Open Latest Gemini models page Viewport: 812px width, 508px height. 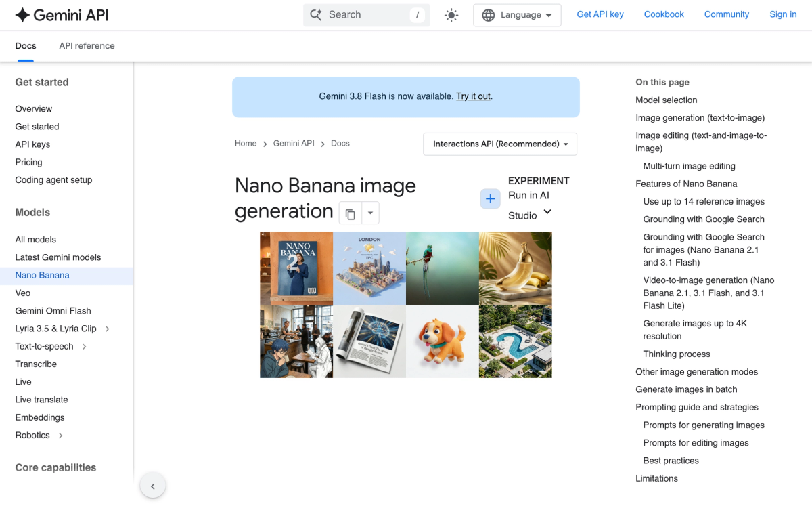click(x=58, y=257)
